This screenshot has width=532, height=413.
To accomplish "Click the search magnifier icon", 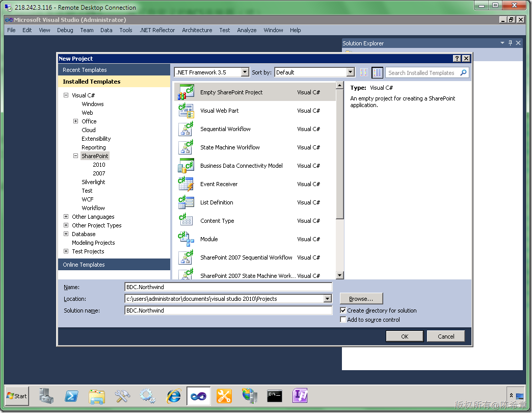I will click(x=463, y=72).
